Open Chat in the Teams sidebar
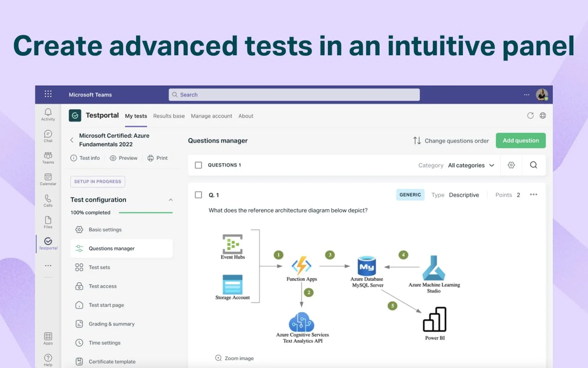 point(48,136)
